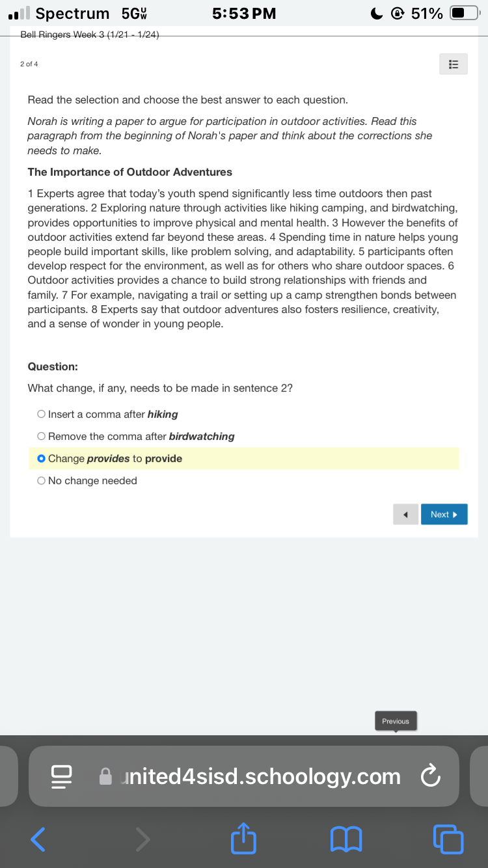Screen dimensions: 488x868
Task: Tap the Previous tooltip label
Action: [x=396, y=721]
